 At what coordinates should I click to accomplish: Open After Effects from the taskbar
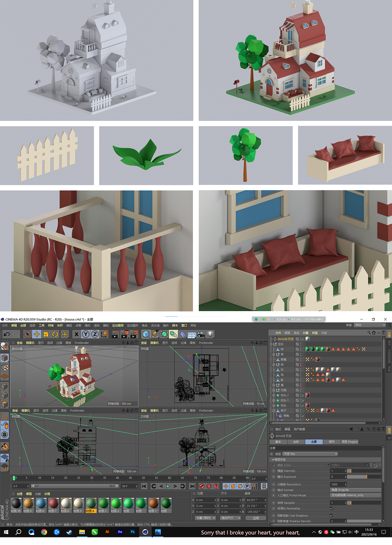pos(120,532)
